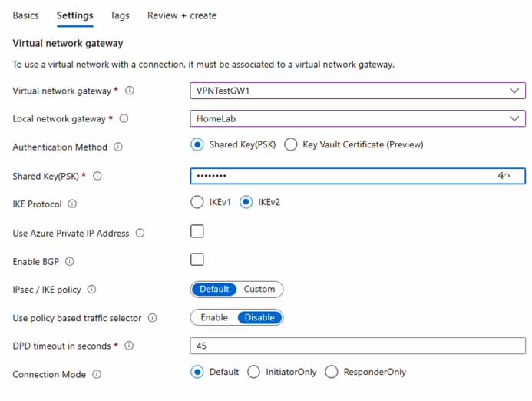Switch to the Basics tab

pyautogui.click(x=25, y=15)
